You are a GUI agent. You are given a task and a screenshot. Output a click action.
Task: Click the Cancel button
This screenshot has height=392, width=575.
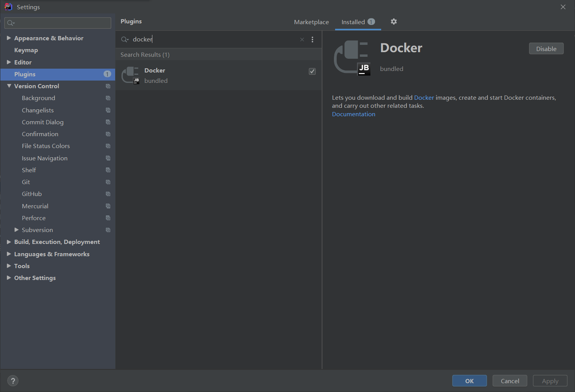click(x=510, y=381)
